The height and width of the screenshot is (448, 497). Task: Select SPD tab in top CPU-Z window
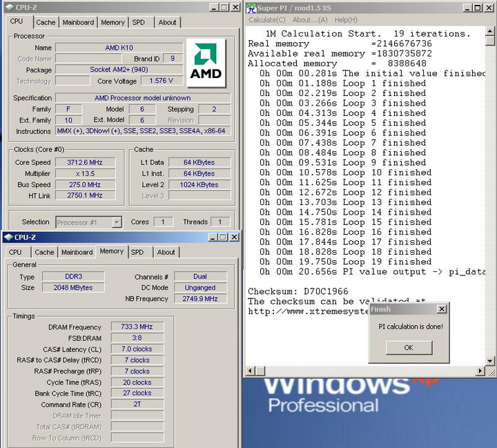tap(139, 23)
